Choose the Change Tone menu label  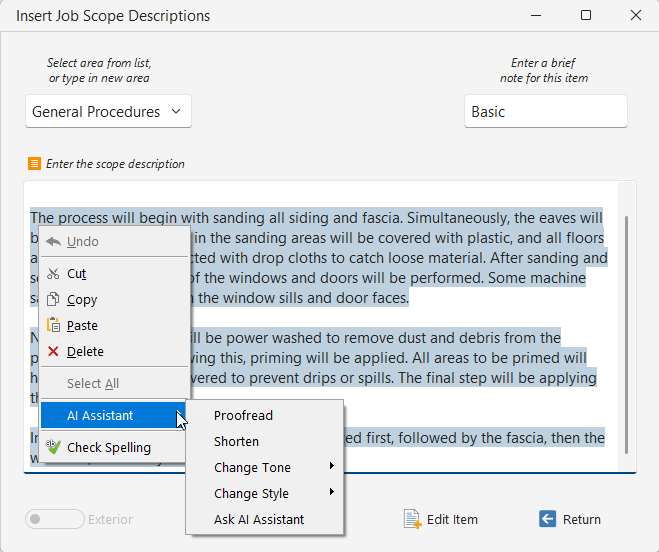[252, 467]
